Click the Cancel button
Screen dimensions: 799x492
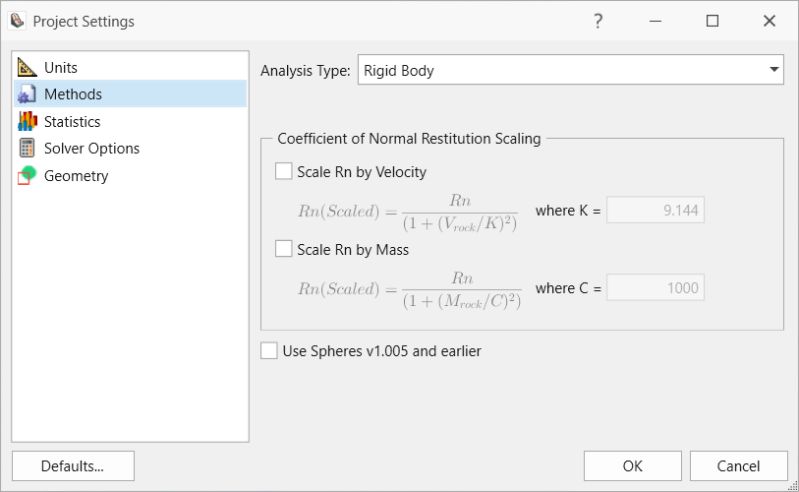tap(738, 466)
